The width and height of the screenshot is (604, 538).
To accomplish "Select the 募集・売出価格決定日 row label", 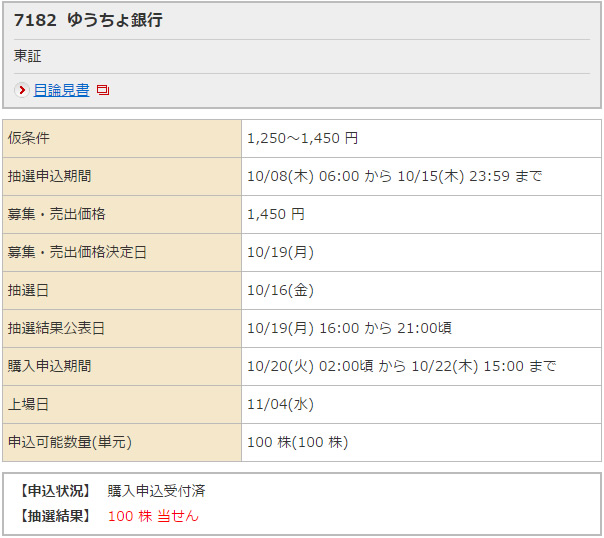I will click(77, 252).
